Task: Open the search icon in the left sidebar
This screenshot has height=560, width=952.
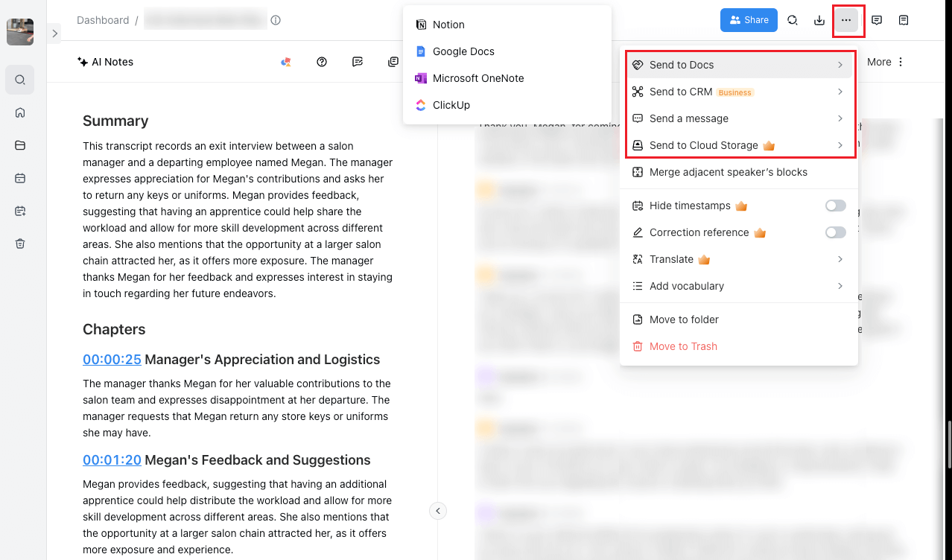Action: [x=20, y=80]
